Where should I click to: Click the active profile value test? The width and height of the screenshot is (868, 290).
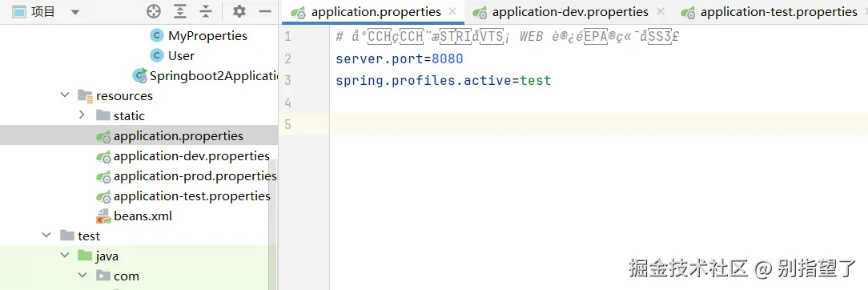pos(536,81)
